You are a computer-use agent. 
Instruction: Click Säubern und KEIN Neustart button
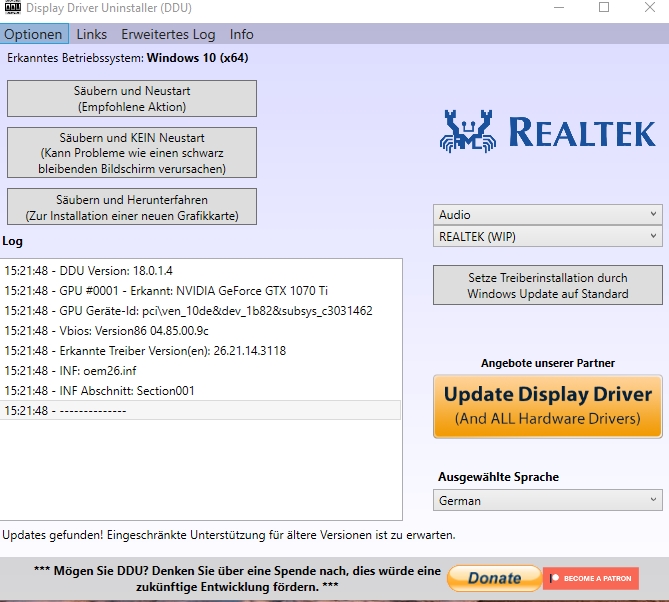[x=132, y=153]
